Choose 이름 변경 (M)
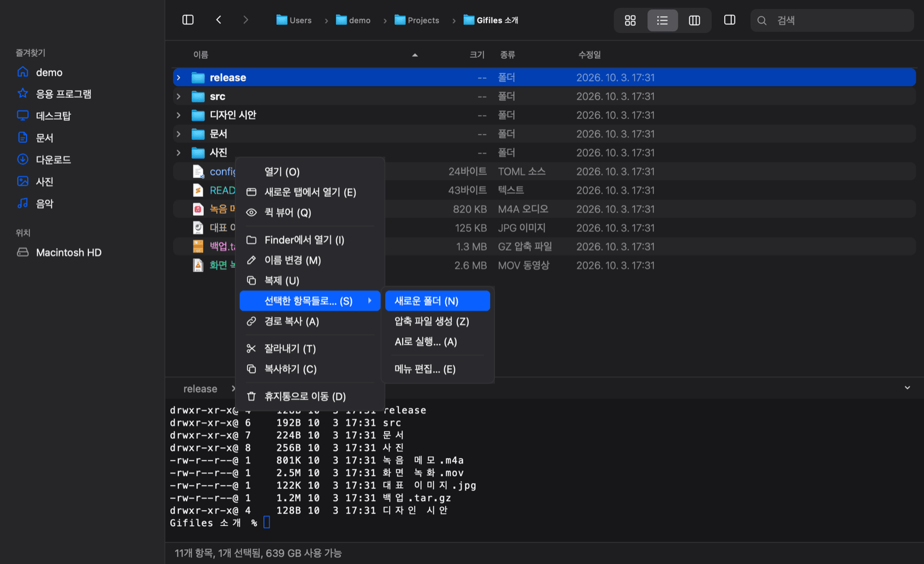Viewport: 924px width, 564px height. (x=310, y=260)
